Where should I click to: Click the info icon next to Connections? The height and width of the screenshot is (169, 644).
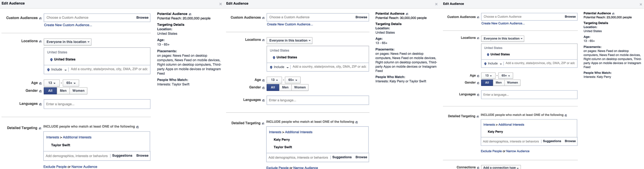478,168
